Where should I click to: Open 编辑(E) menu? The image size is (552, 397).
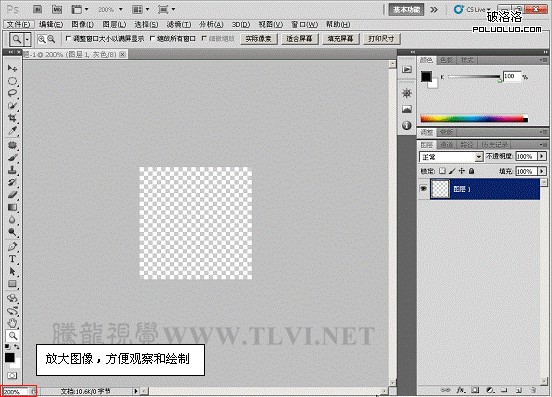click(51, 24)
